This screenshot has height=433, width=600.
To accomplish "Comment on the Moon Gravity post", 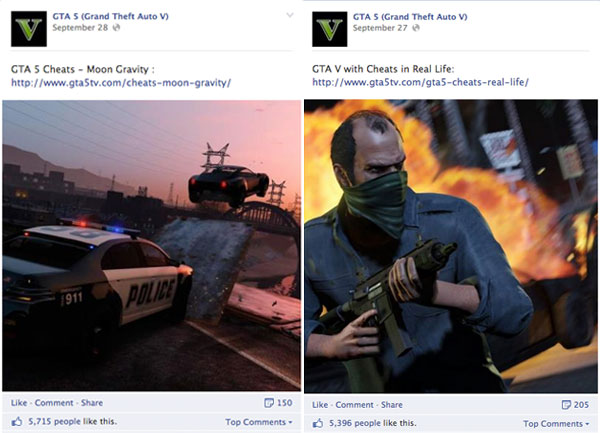I will click(x=54, y=403).
